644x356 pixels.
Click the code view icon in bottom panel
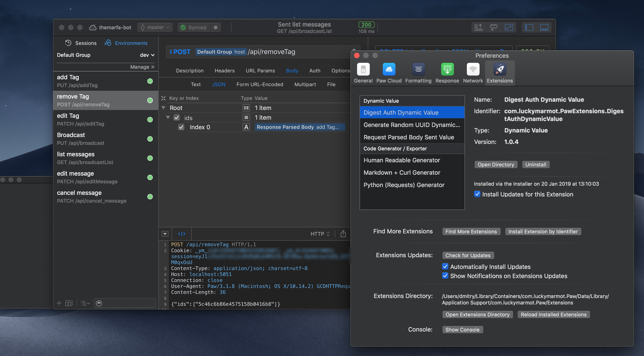182,234
